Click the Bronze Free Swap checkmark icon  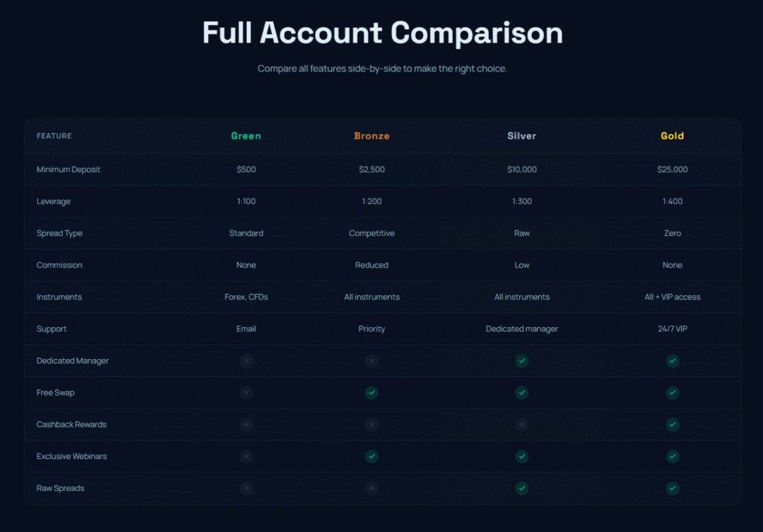click(x=372, y=393)
